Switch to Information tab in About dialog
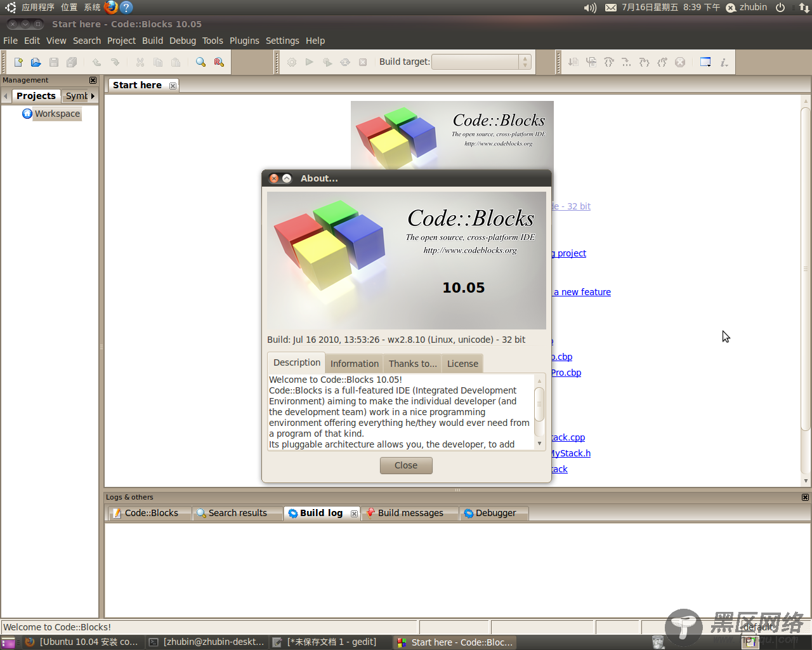 pyautogui.click(x=354, y=364)
